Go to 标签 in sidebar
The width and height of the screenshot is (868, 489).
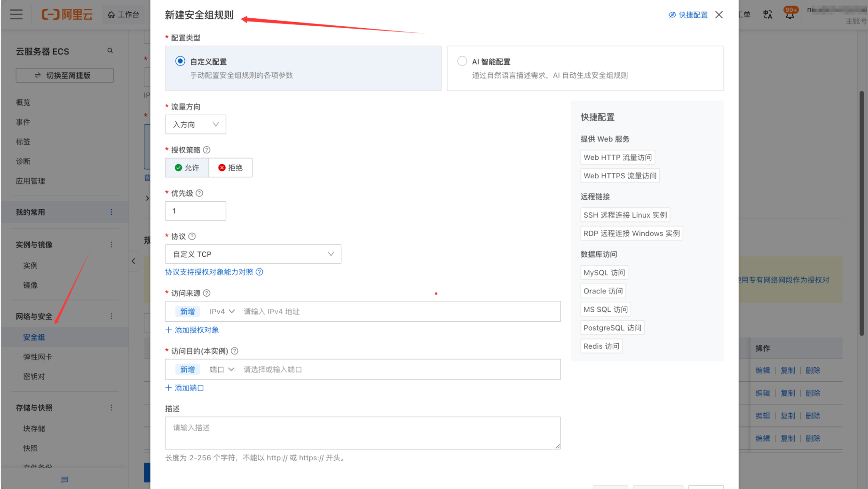(x=23, y=142)
